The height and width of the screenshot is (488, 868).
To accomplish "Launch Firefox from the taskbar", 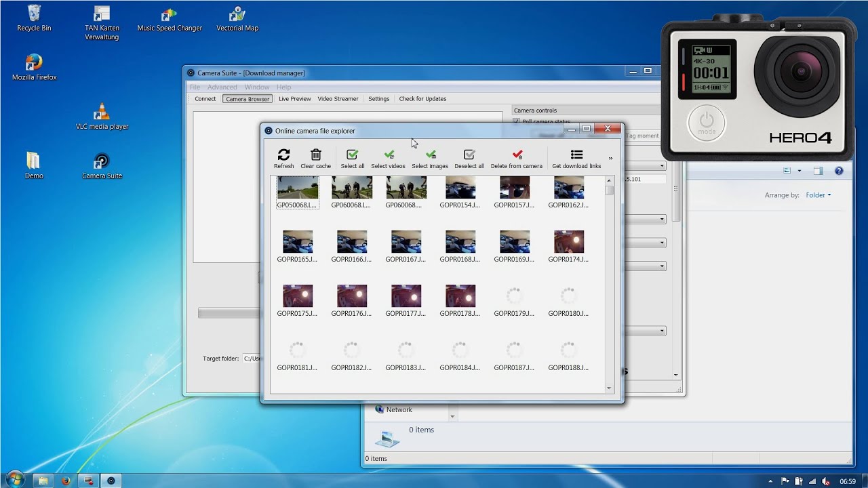I will (x=66, y=481).
